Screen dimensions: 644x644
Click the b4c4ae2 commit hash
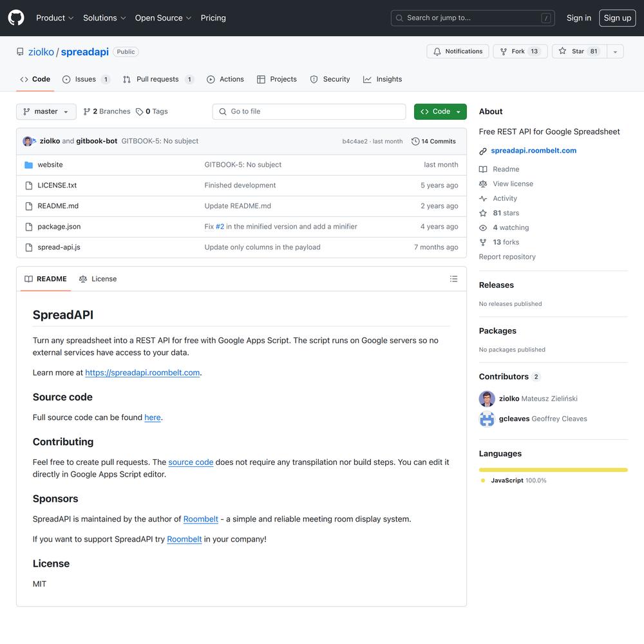coord(355,142)
